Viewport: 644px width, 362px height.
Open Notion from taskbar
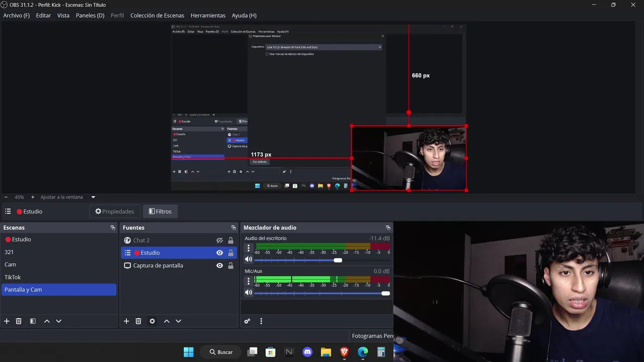click(289, 352)
